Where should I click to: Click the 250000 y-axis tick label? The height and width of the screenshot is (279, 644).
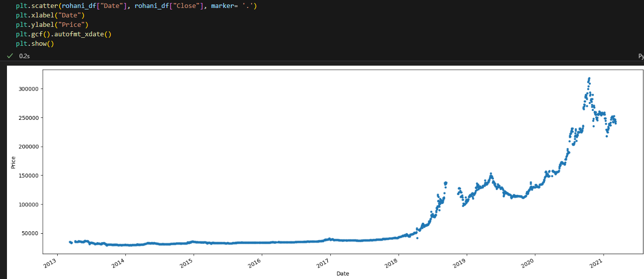[x=29, y=117]
